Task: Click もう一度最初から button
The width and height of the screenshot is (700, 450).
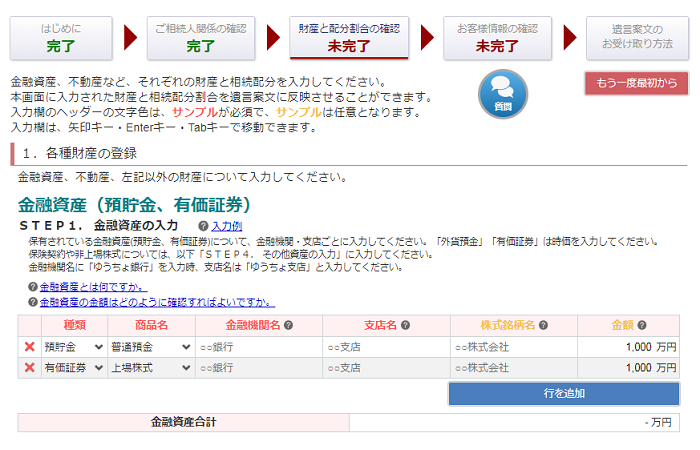Action: click(x=637, y=83)
